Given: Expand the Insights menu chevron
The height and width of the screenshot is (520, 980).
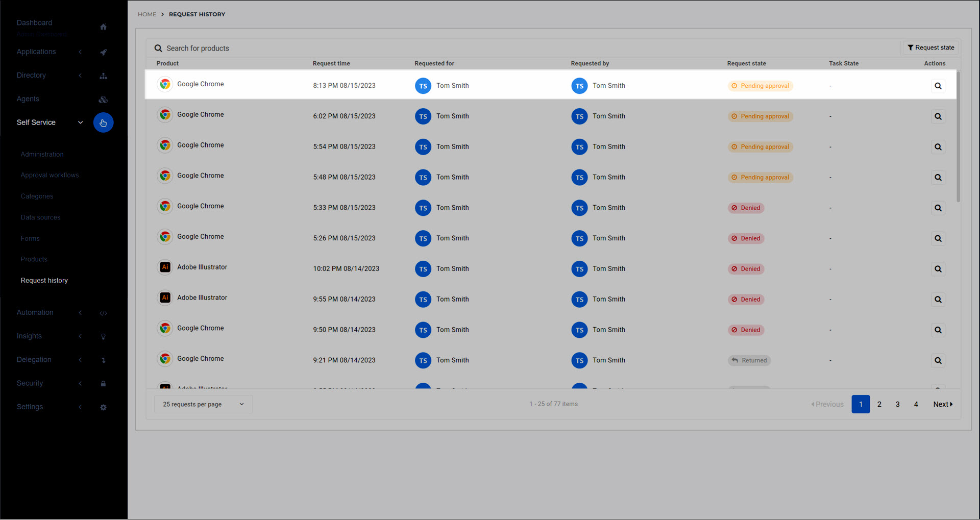Looking at the screenshot, I should (80, 336).
